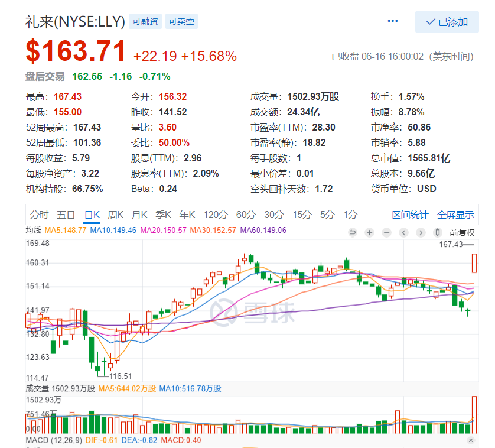Click the 委比 value 50.00%
This screenshot has width=495, height=448.
tap(174, 143)
